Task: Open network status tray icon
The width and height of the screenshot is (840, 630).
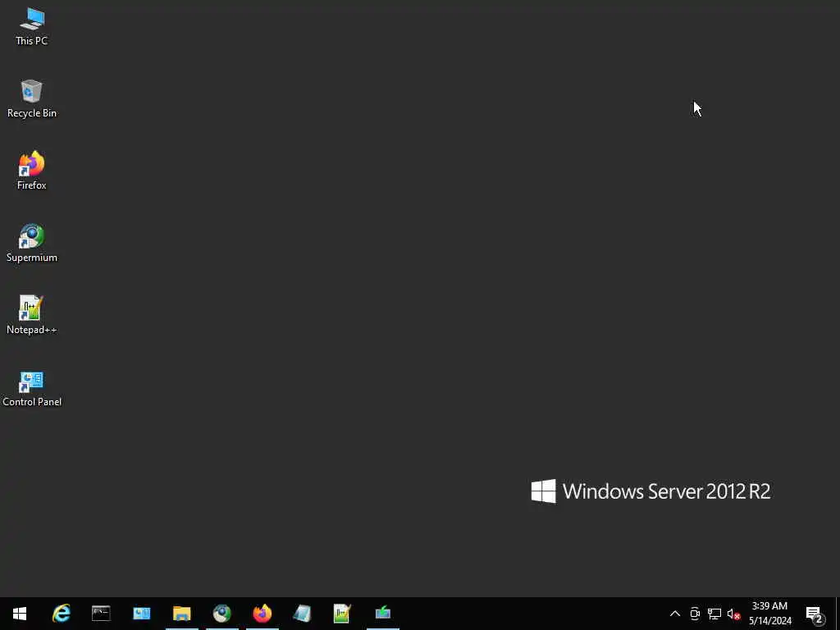Action: (x=714, y=614)
